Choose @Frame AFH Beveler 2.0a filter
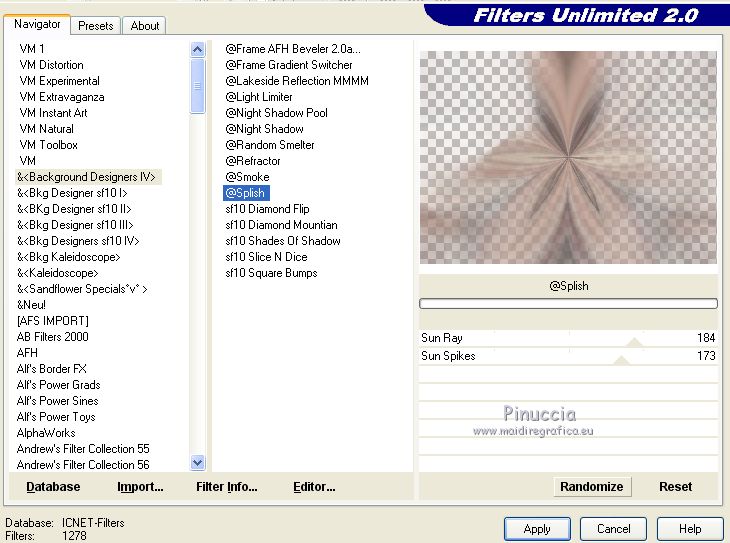 pos(293,49)
